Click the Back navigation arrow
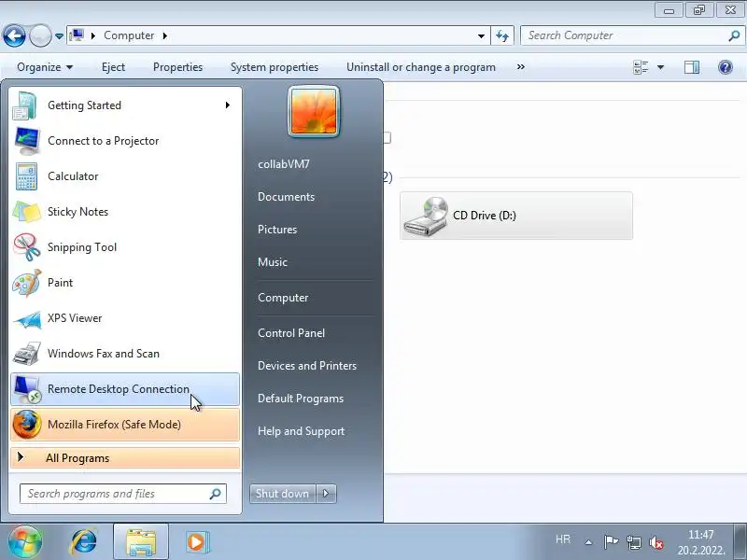This screenshot has width=747, height=560. (14, 35)
